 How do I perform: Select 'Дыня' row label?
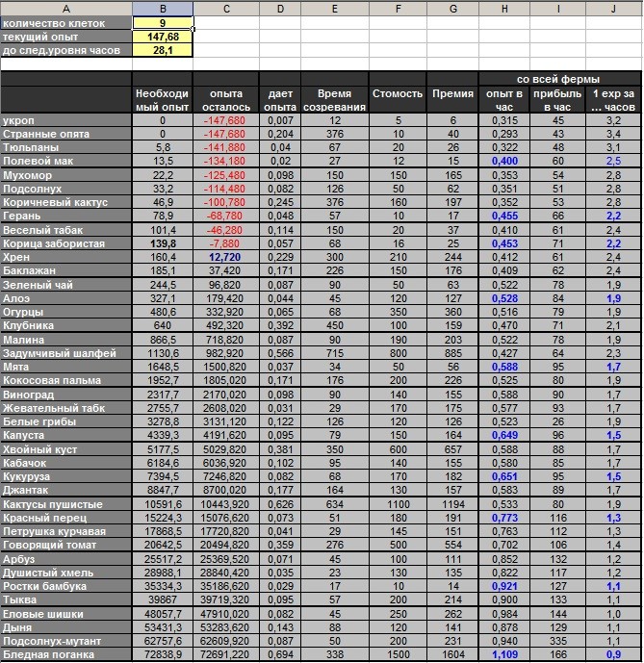coord(66,628)
